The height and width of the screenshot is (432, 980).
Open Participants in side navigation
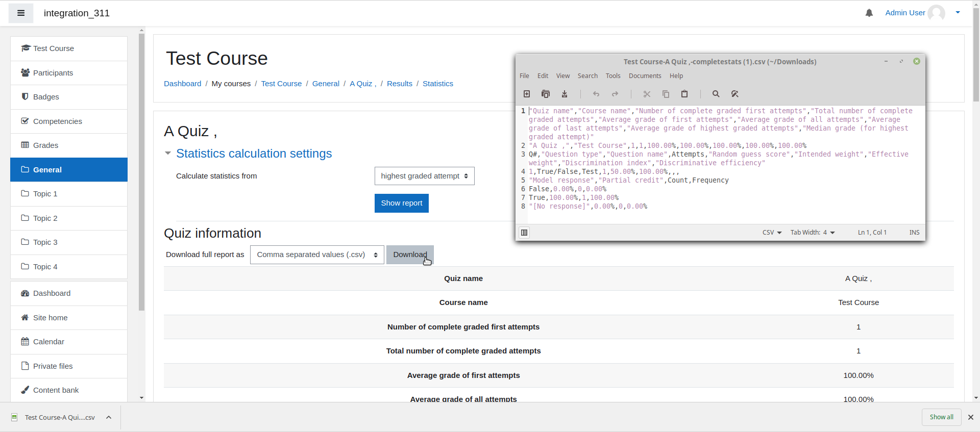(x=69, y=73)
